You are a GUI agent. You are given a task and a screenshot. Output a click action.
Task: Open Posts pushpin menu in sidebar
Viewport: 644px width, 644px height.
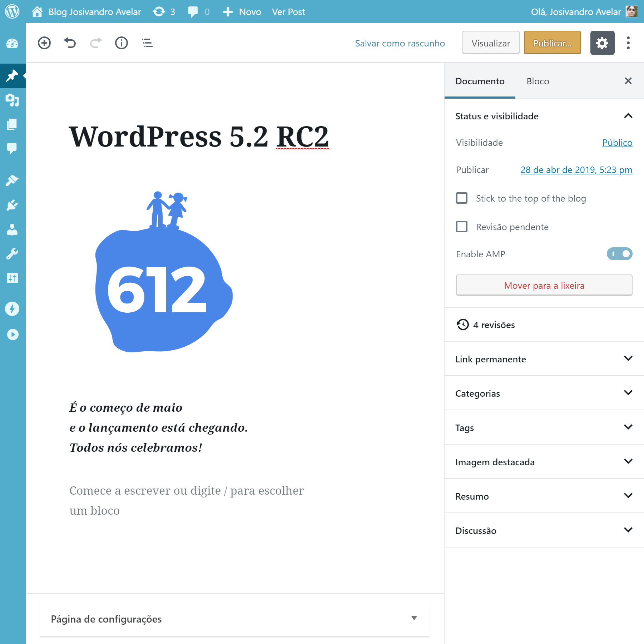pyautogui.click(x=12, y=75)
